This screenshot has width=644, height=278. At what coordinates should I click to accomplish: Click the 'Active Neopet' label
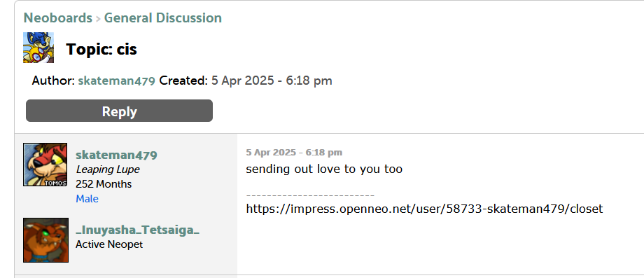(109, 245)
